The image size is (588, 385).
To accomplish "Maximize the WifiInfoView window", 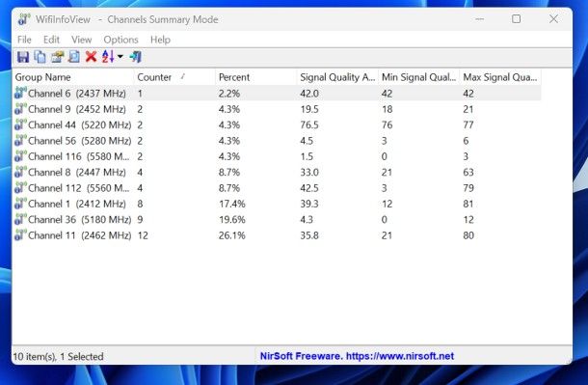I will [x=516, y=18].
